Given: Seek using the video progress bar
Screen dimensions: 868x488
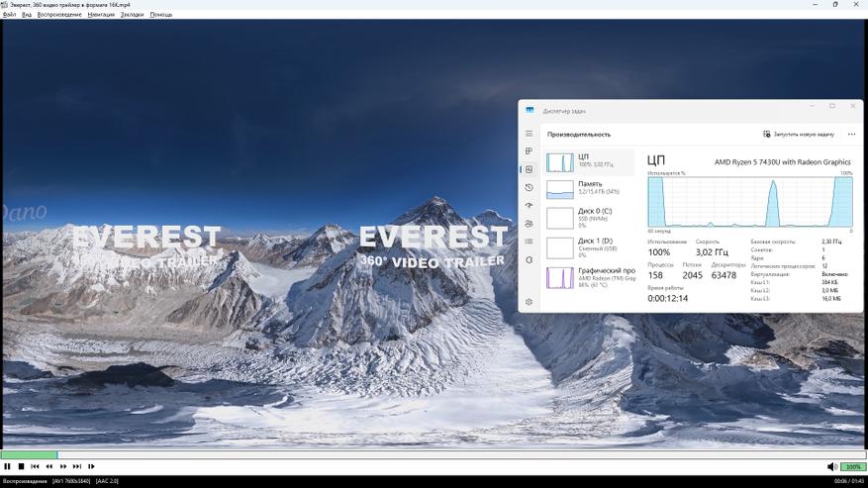Looking at the screenshot, I should 434,454.
